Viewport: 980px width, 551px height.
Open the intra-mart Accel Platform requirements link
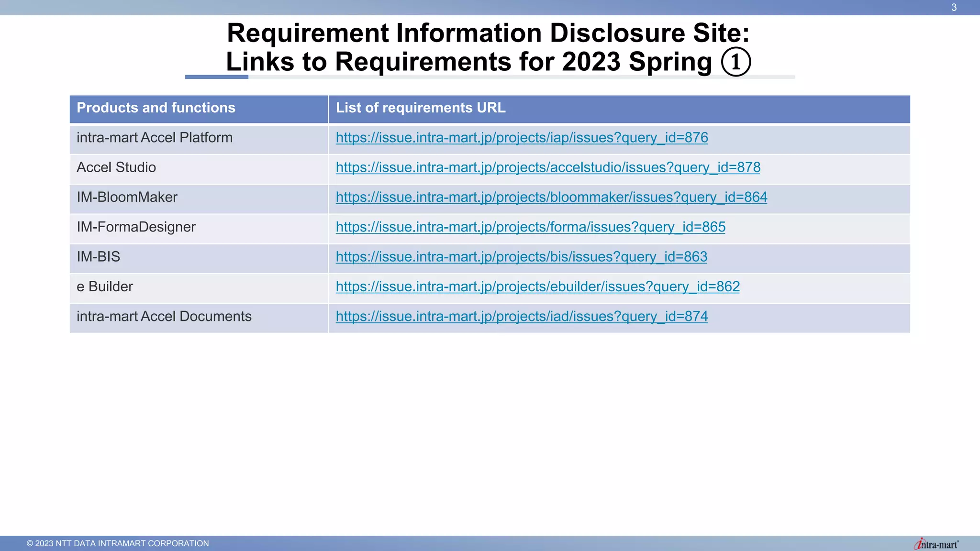pyautogui.click(x=522, y=138)
